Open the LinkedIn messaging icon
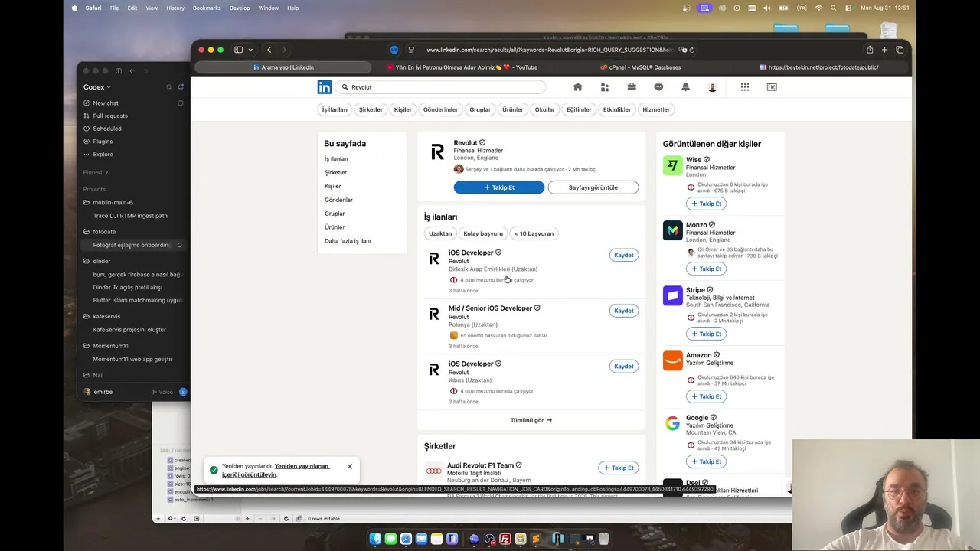This screenshot has width=980, height=551. coord(658,87)
